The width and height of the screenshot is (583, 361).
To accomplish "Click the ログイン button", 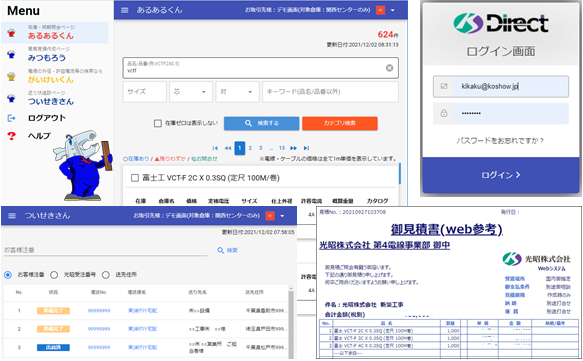I will [501, 175].
